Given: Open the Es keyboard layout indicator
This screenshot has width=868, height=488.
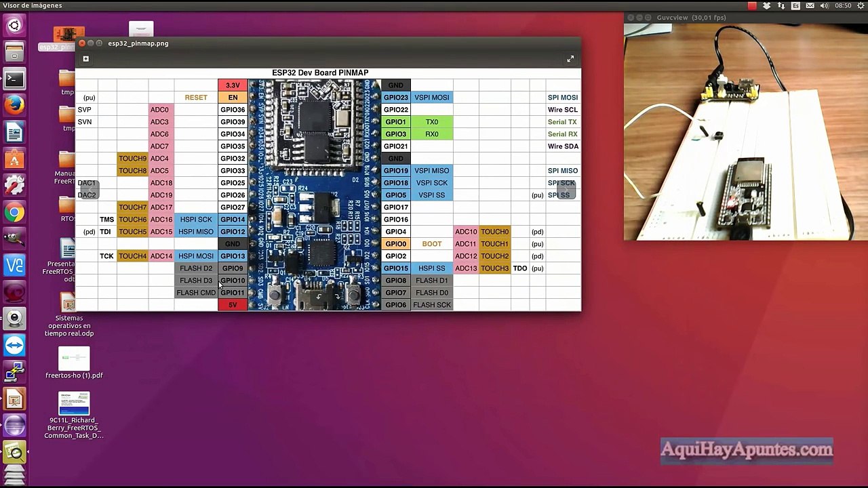Looking at the screenshot, I should [795, 5].
